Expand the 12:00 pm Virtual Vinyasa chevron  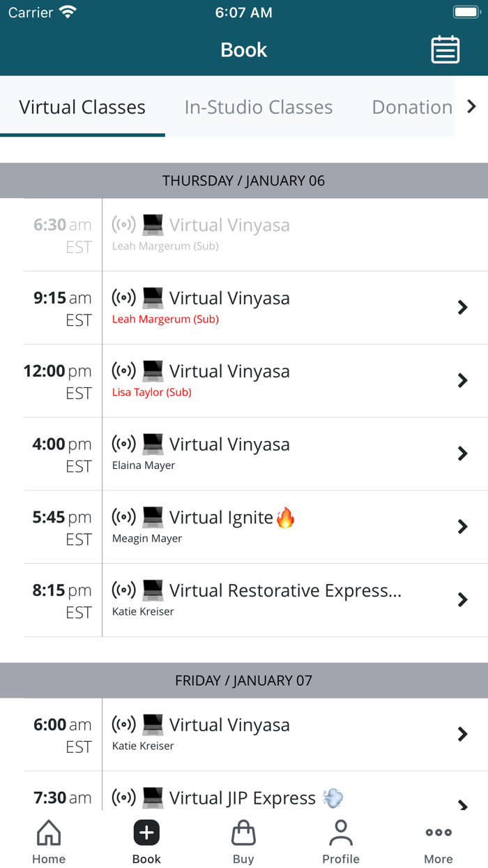coord(462,380)
